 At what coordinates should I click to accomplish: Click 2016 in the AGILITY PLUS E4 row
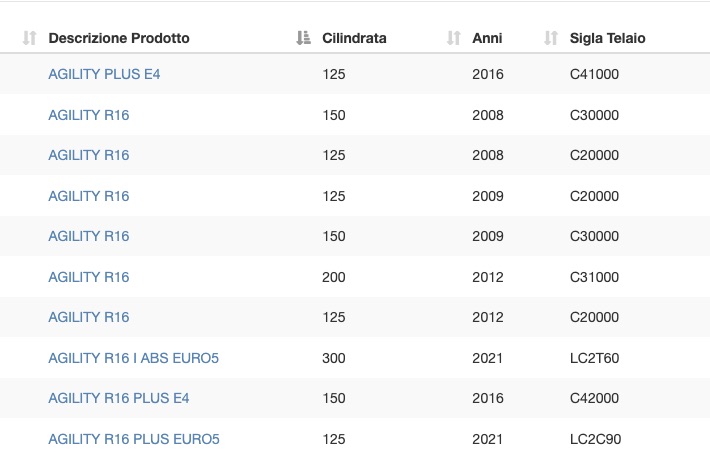[488, 74]
